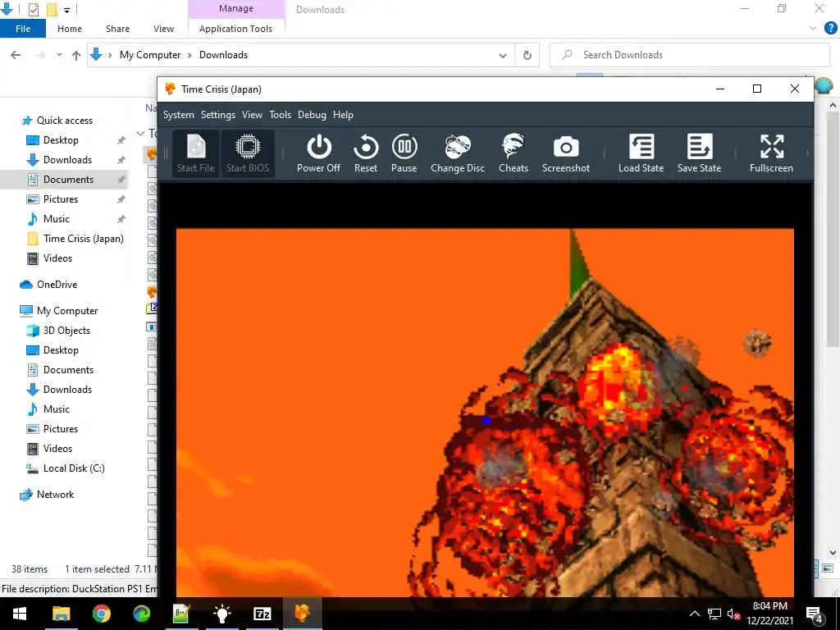Switch to the Share ribbon tab

click(x=117, y=29)
